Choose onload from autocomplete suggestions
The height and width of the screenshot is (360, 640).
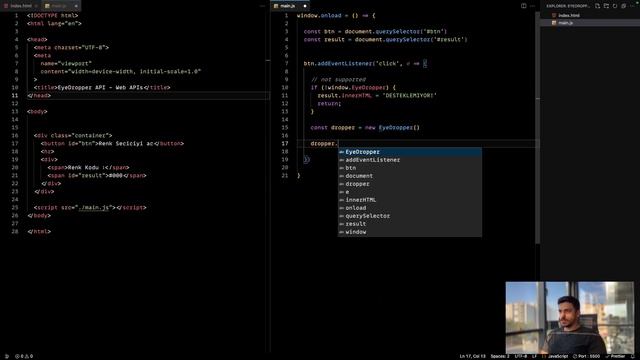point(410,208)
